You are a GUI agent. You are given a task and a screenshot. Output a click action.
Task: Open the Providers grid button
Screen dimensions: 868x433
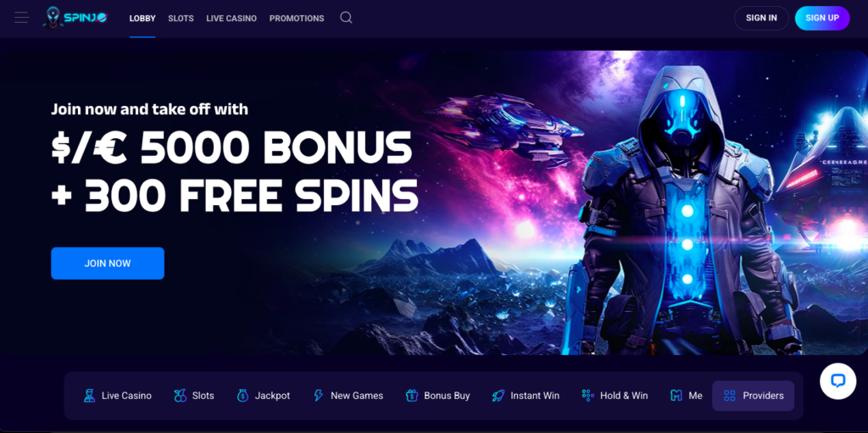pyautogui.click(x=753, y=396)
